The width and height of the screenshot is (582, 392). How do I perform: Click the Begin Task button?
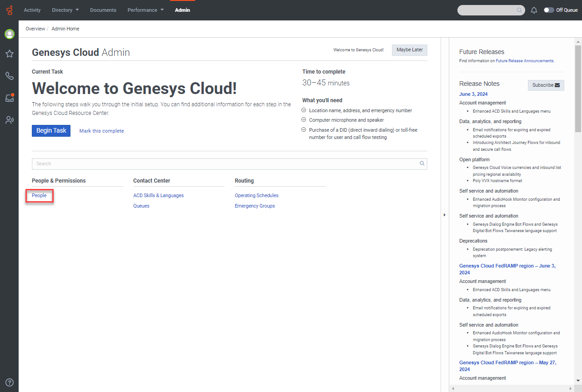[51, 130]
